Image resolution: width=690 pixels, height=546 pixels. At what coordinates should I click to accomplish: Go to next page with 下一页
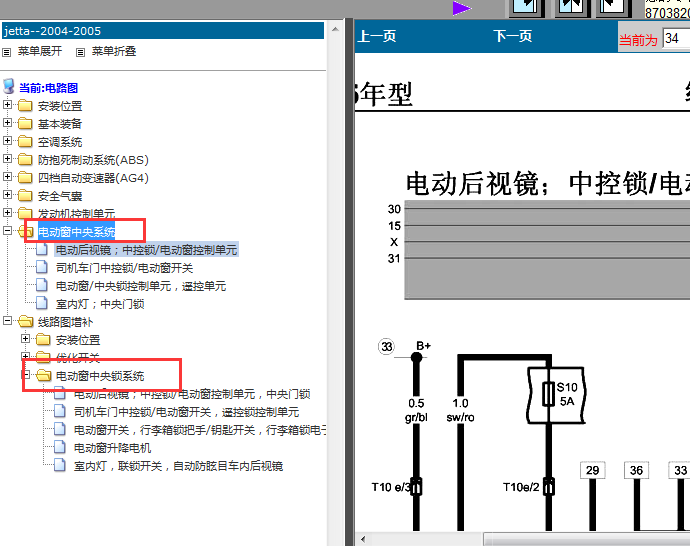(x=513, y=36)
